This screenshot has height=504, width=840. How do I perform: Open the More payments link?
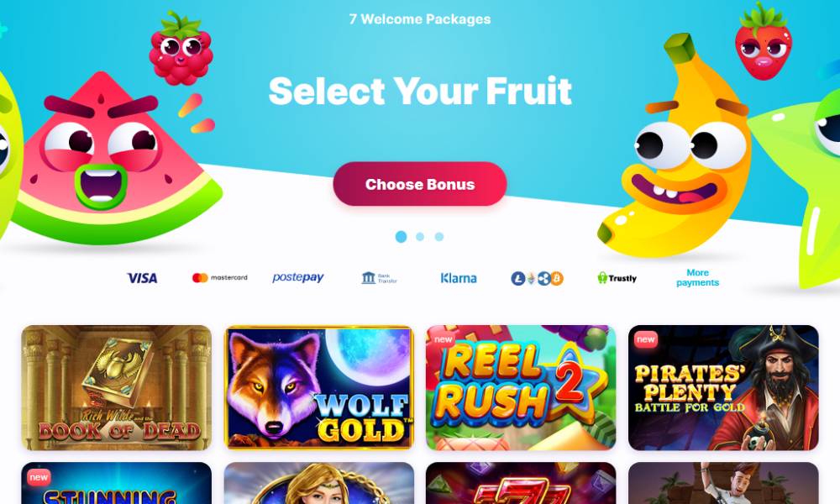(697, 277)
